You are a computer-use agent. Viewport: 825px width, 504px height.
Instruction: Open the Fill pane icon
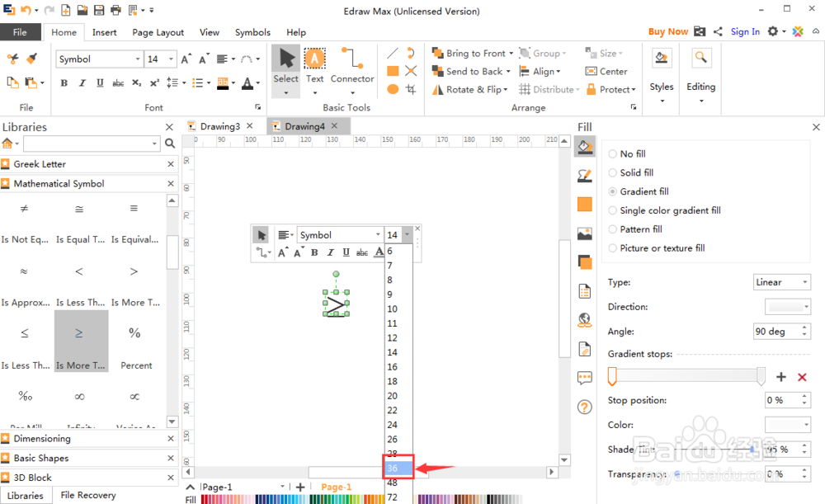click(585, 146)
